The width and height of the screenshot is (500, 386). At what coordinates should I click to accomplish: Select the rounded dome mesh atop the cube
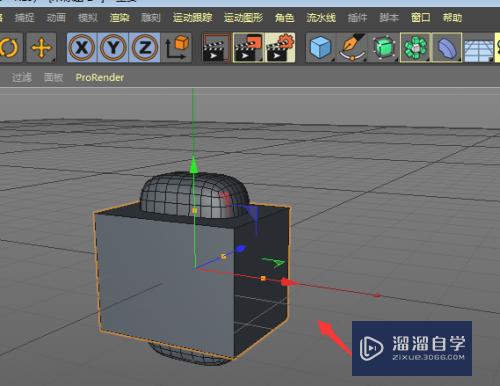(x=195, y=195)
